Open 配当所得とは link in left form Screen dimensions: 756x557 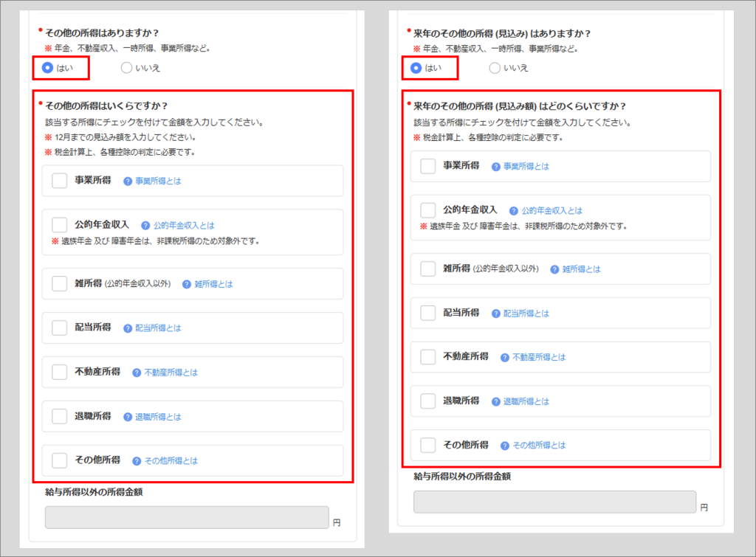(x=158, y=328)
